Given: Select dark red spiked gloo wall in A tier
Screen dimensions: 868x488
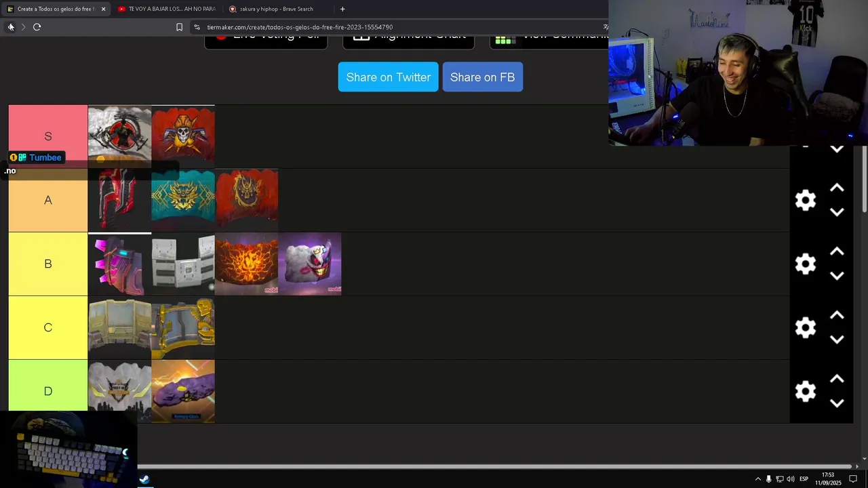Looking at the screenshot, I should click(x=119, y=200).
